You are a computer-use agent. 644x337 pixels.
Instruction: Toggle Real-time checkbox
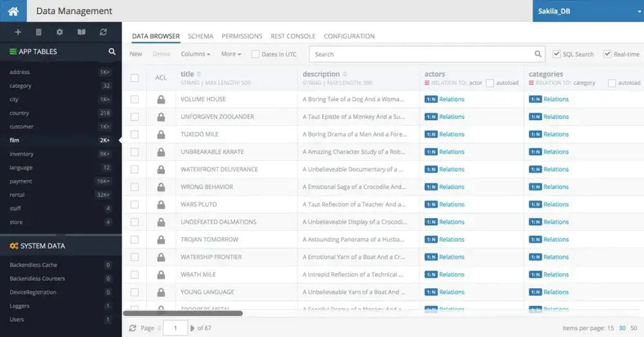click(607, 54)
